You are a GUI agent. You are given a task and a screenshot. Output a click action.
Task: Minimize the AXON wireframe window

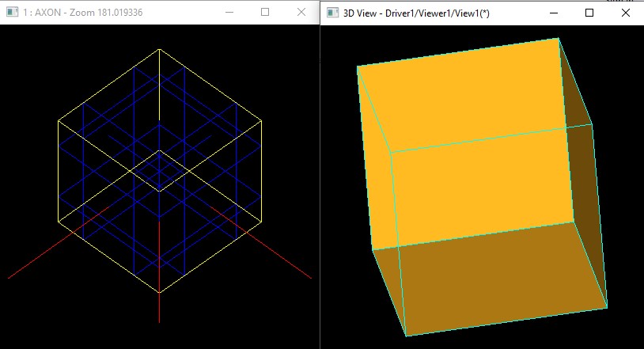click(229, 13)
